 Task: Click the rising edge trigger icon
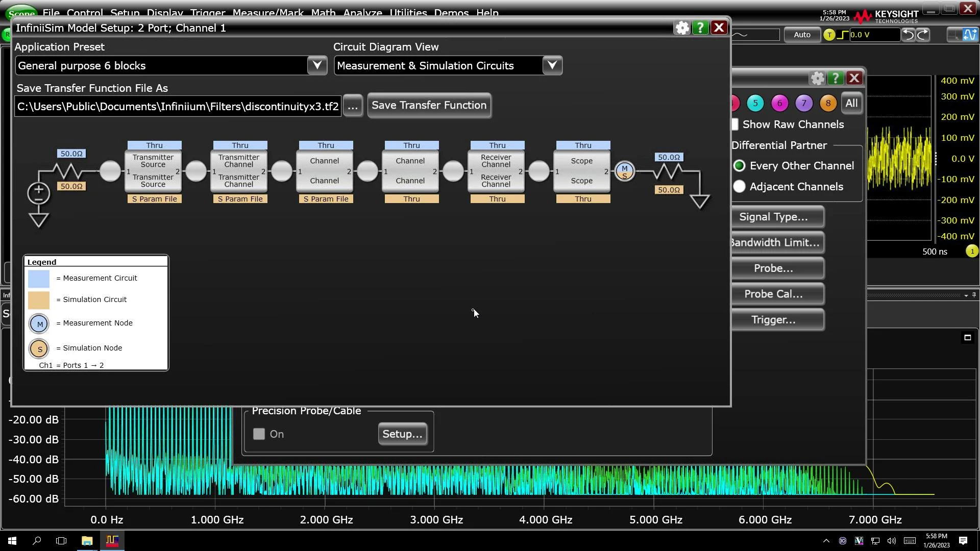tap(843, 35)
